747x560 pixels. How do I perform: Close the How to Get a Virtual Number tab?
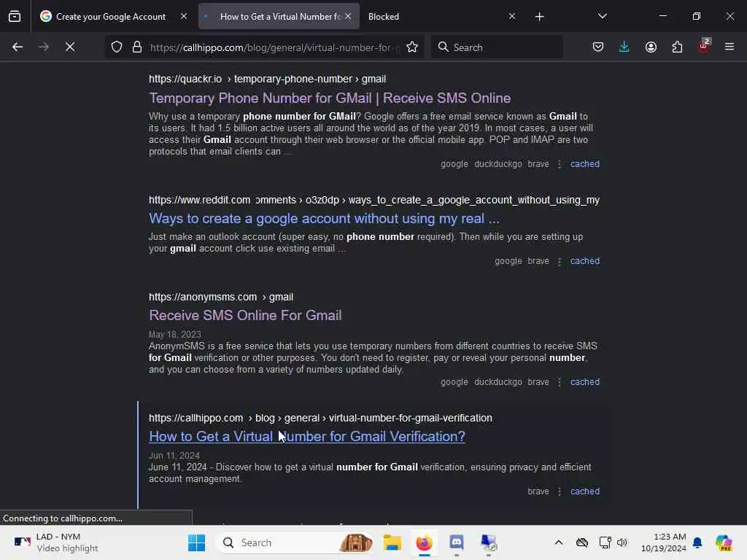(348, 17)
